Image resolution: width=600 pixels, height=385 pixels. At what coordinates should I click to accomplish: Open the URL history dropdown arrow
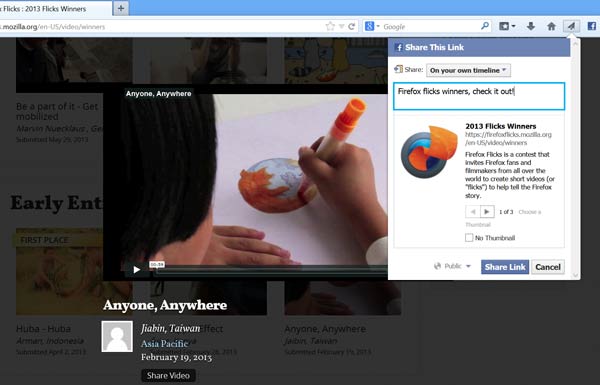tap(342, 26)
